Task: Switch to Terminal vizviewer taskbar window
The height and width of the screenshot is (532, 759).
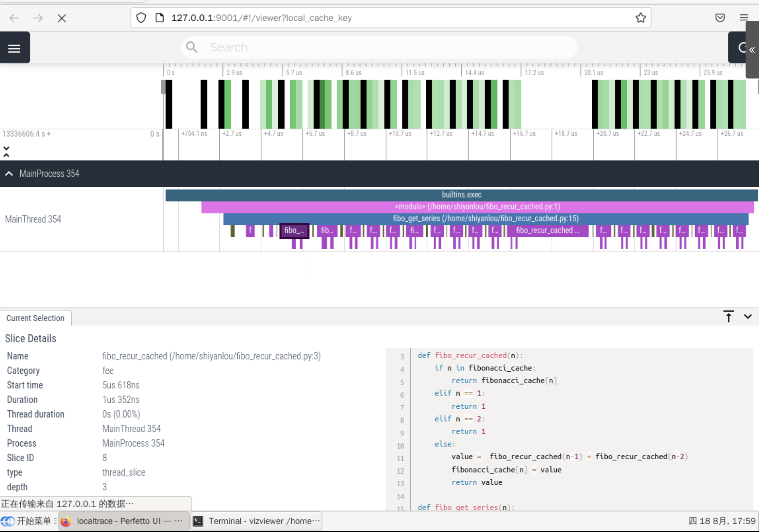Action: click(x=256, y=521)
